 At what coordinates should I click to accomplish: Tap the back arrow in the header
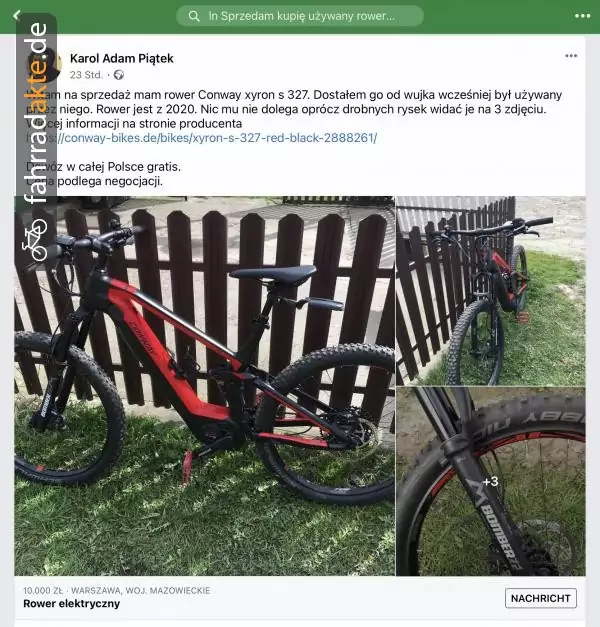pyautogui.click(x=16, y=15)
